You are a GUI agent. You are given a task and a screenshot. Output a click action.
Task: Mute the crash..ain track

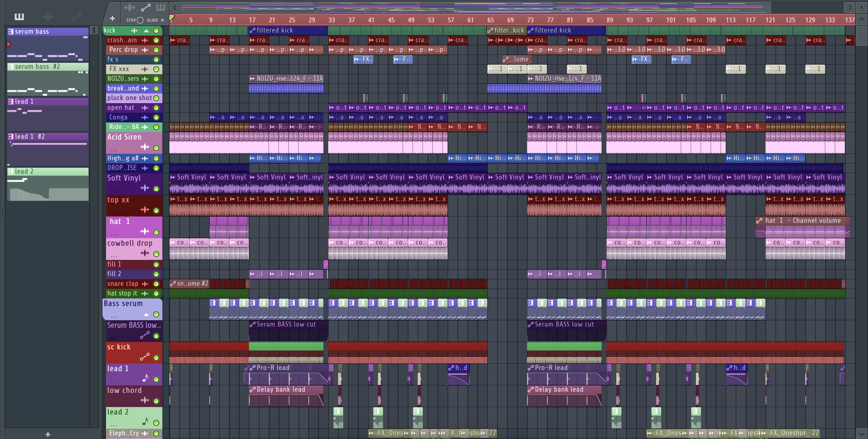(156, 40)
